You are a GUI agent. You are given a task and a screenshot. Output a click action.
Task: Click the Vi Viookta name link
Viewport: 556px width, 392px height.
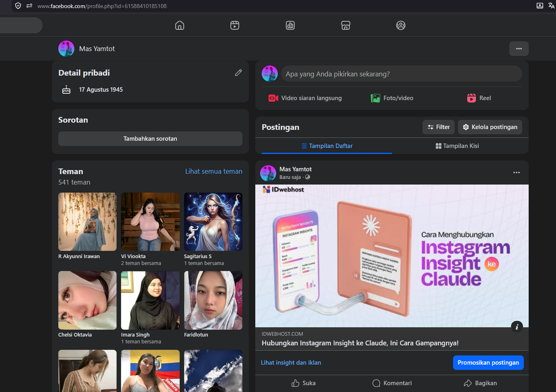133,257
